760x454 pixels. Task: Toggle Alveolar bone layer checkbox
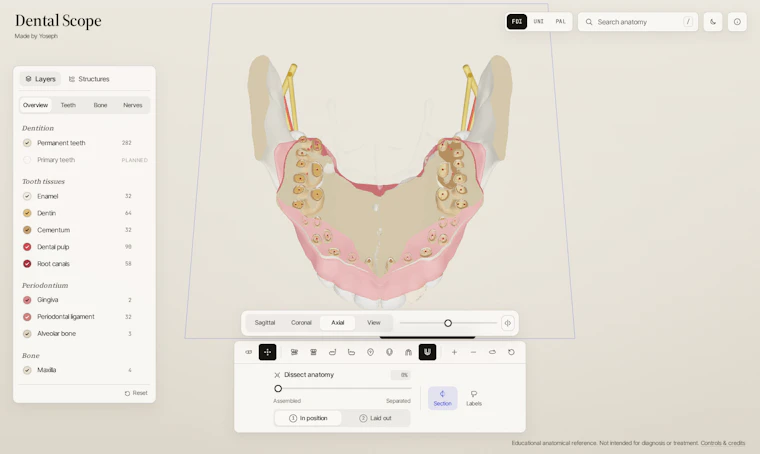coord(27,334)
